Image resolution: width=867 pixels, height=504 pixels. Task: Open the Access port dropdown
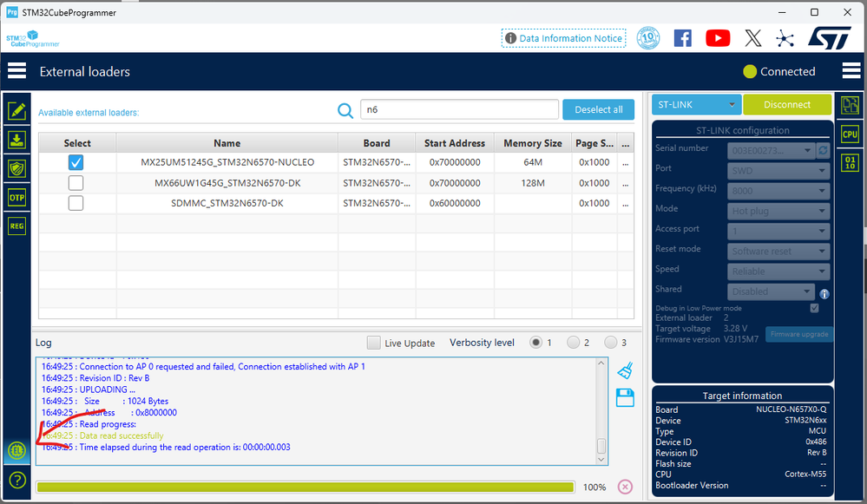click(x=778, y=231)
